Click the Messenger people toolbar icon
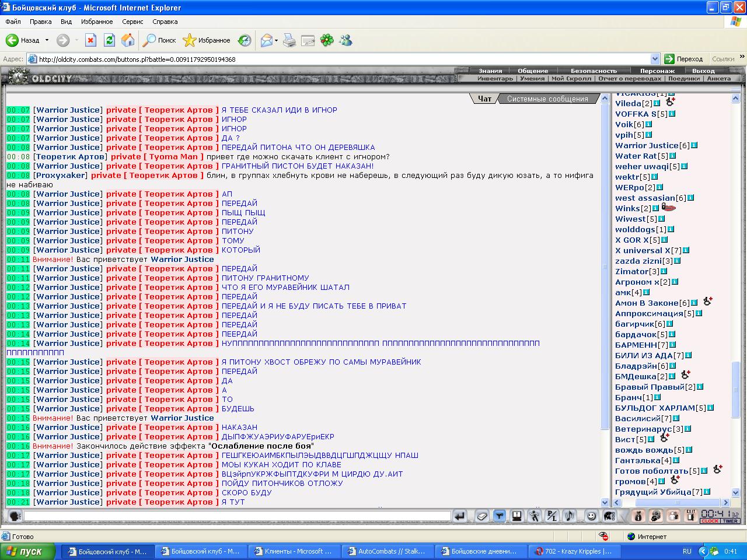The width and height of the screenshot is (747, 560). pyautogui.click(x=345, y=40)
